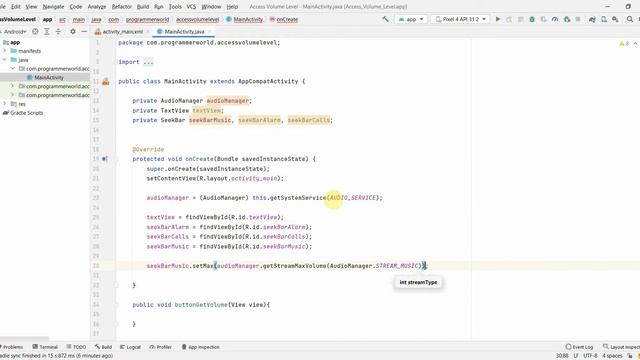Open the Refactor menu

[122, 7]
